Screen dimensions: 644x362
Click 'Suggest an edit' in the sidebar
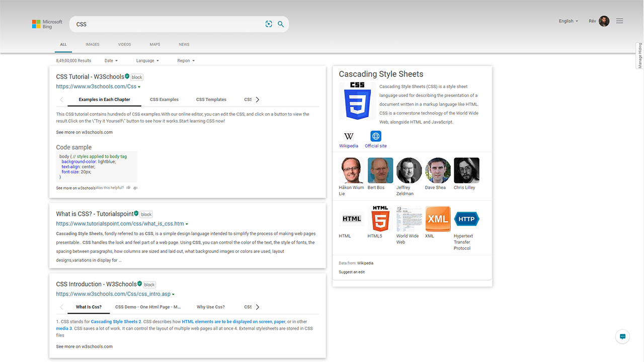pos(352,271)
